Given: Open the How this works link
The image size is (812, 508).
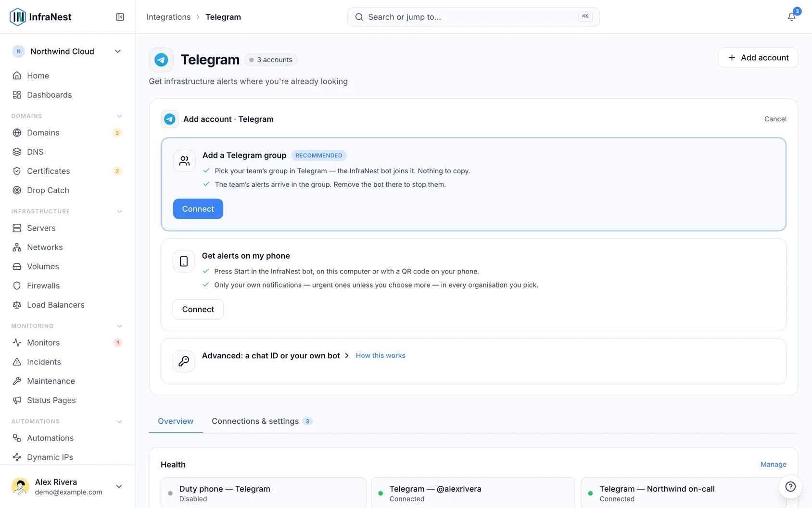Looking at the screenshot, I should [x=381, y=355].
